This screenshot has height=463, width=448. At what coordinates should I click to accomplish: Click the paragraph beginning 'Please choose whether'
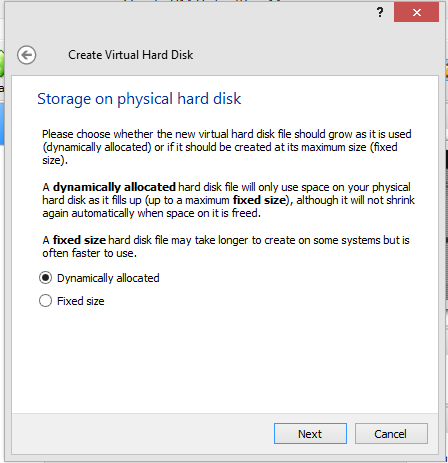(x=227, y=147)
